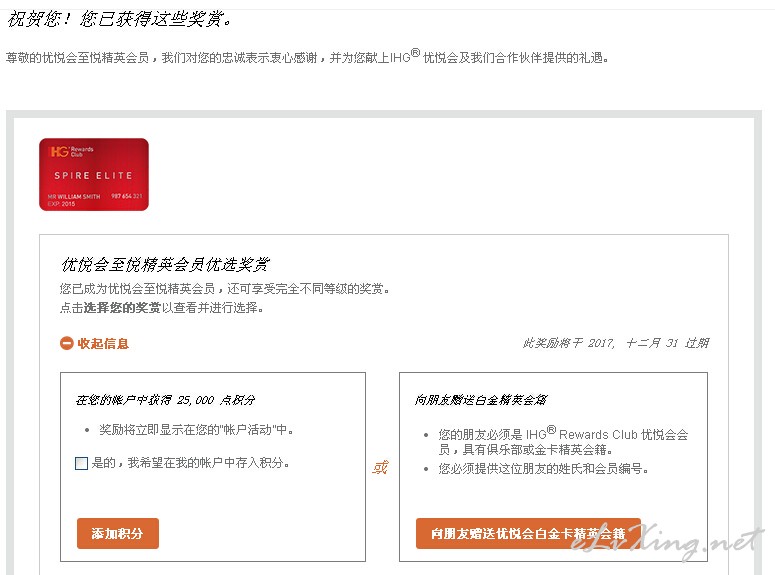The width and height of the screenshot is (775, 575).
Task: Click the bold 选择您的奖赏 text
Action: 122,308
